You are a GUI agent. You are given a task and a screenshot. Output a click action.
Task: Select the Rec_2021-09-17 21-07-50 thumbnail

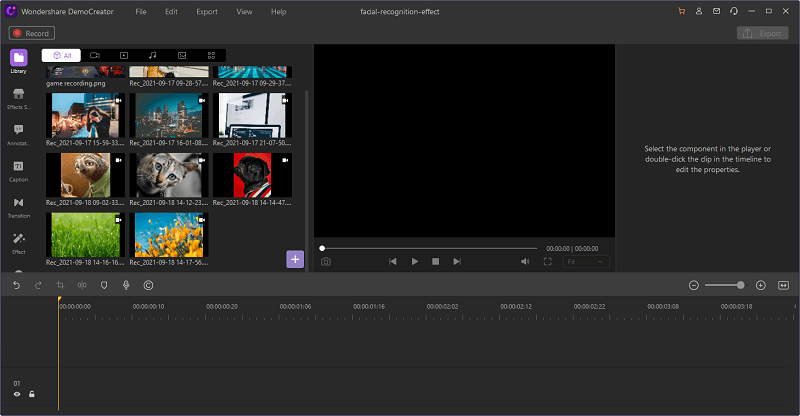point(253,115)
